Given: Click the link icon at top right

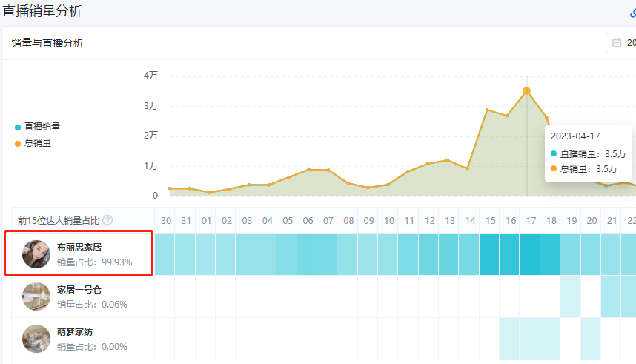Looking at the screenshot, I should pyautogui.click(x=632, y=12).
